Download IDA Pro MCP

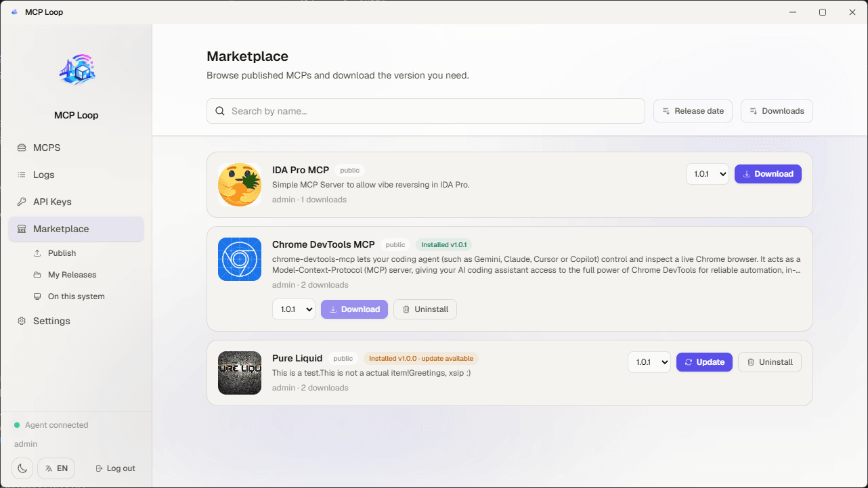[768, 174]
